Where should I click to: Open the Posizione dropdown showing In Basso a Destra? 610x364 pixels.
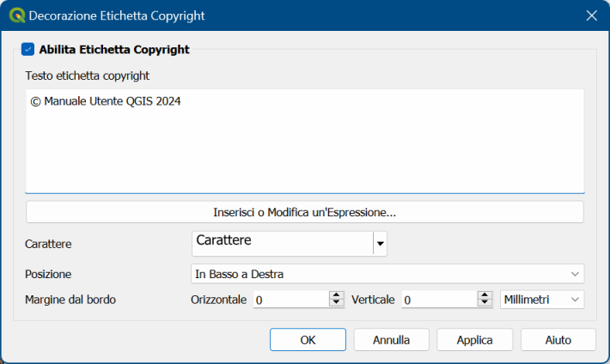pyautogui.click(x=387, y=274)
